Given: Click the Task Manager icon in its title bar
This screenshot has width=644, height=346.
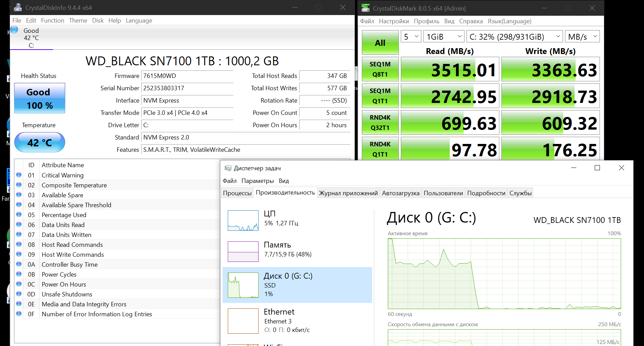Looking at the screenshot, I should coord(228,168).
